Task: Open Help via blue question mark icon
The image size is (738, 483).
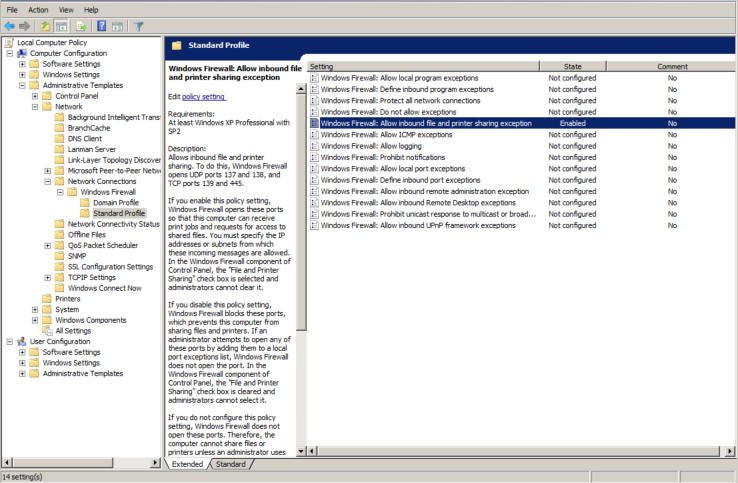Action: 101,26
